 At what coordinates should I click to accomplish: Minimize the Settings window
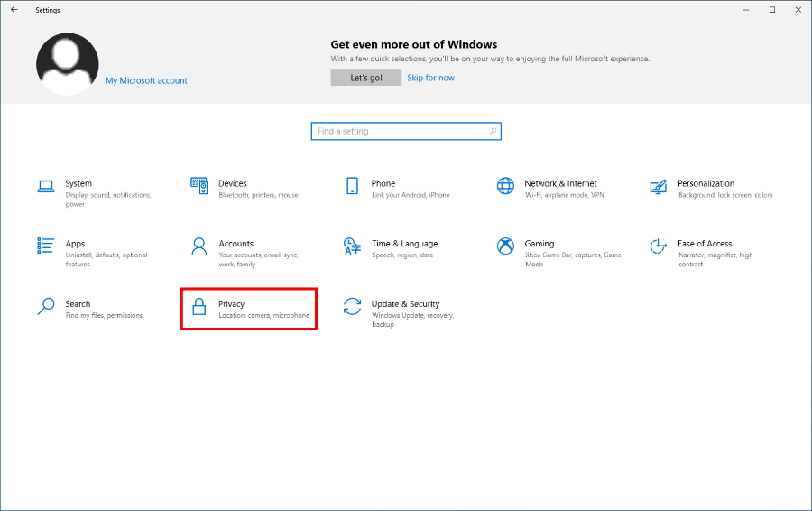pyautogui.click(x=746, y=10)
